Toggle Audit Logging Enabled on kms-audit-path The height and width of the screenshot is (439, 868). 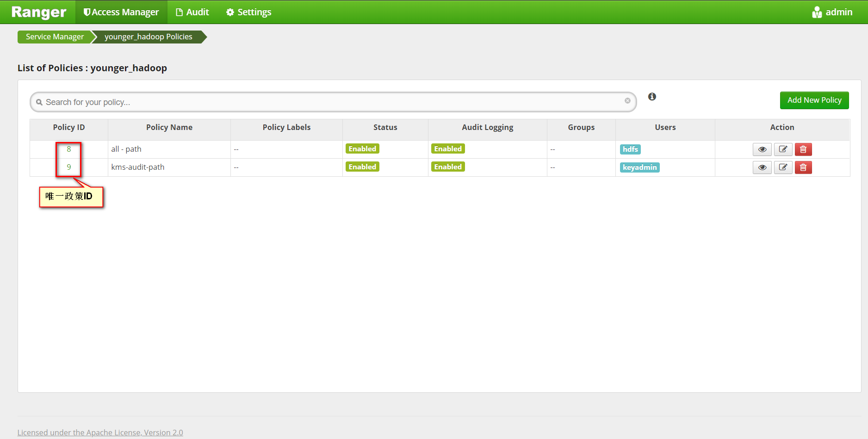pos(447,167)
